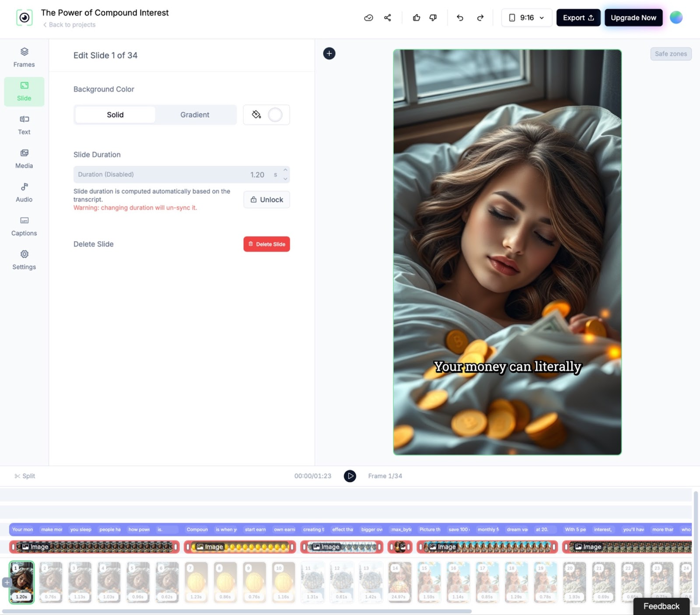Select the 'Your money can literally' caption on preview
This screenshot has width=700, height=615.
tap(507, 366)
